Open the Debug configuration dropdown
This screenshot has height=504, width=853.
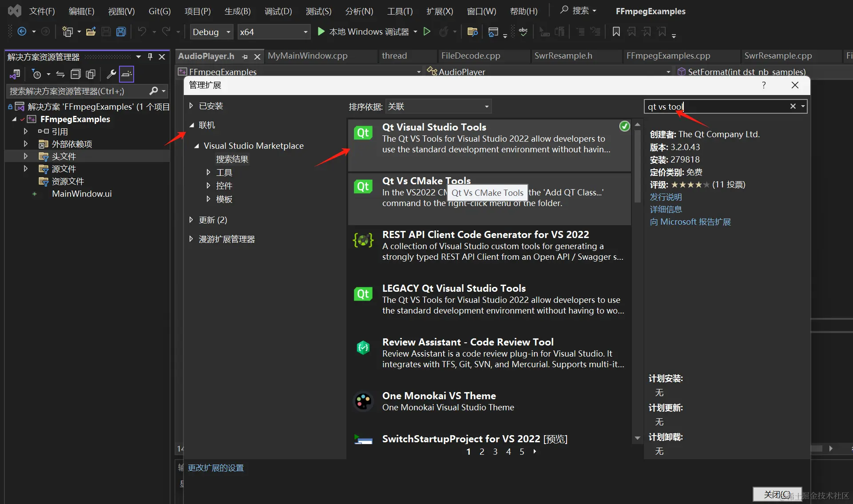(x=212, y=32)
